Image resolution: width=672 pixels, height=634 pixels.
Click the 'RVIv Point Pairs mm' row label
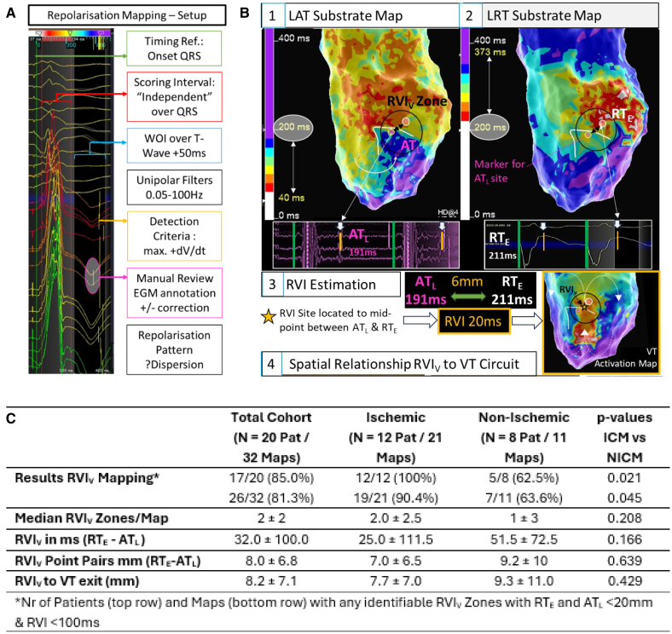107,561
